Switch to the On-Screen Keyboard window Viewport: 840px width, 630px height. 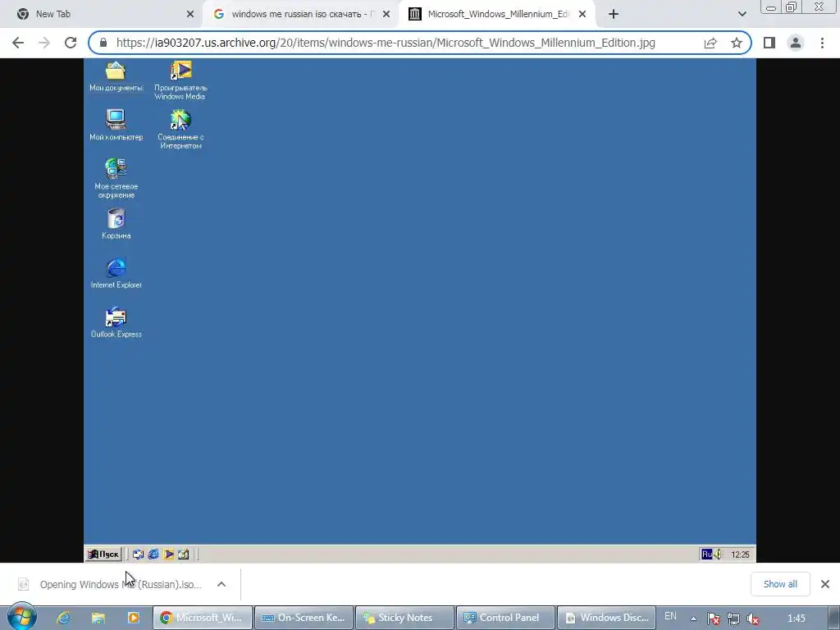click(x=304, y=618)
